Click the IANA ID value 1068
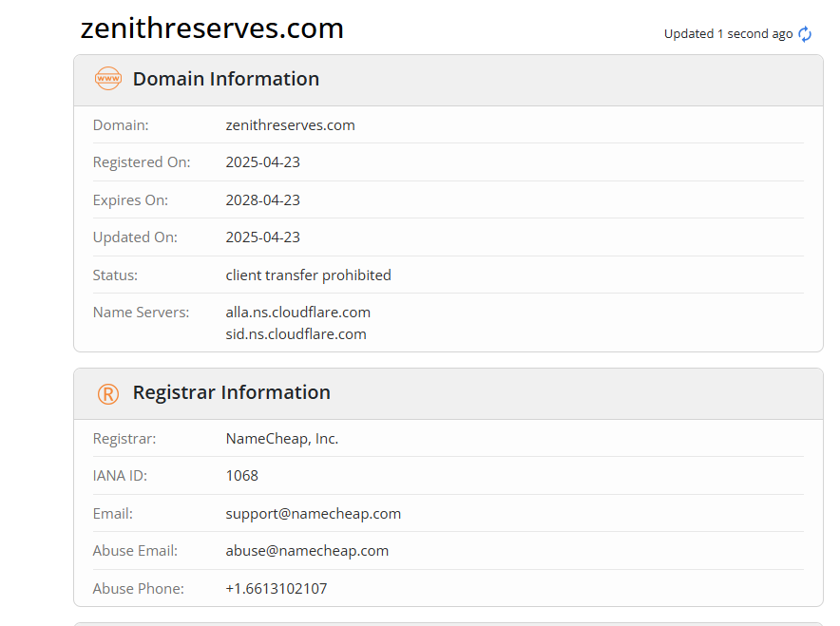 coord(241,476)
